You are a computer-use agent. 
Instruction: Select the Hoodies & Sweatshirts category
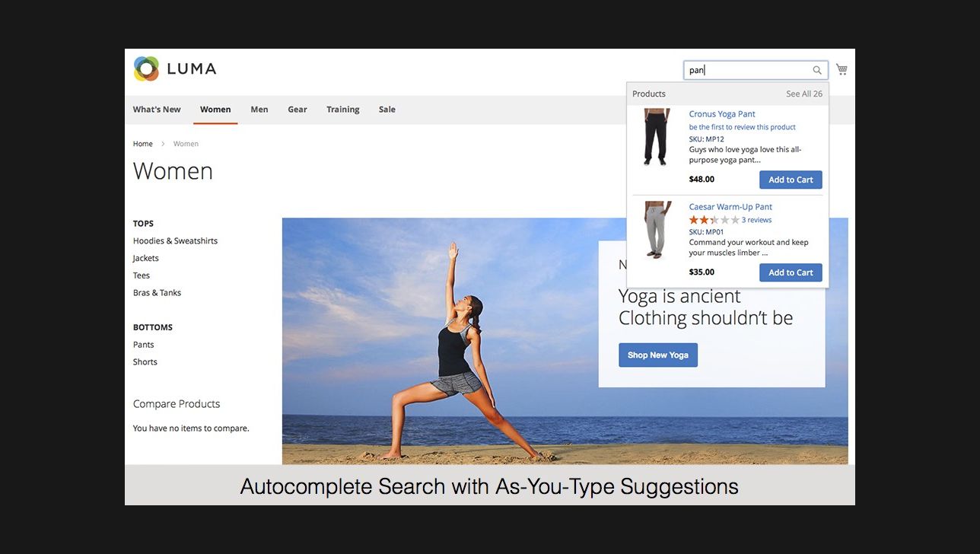[x=175, y=240]
